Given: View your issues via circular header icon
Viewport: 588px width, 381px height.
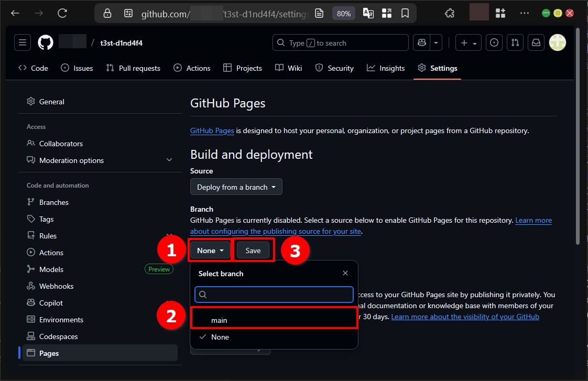Looking at the screenshot, I should pyautogui.click(x=494, y=42).
